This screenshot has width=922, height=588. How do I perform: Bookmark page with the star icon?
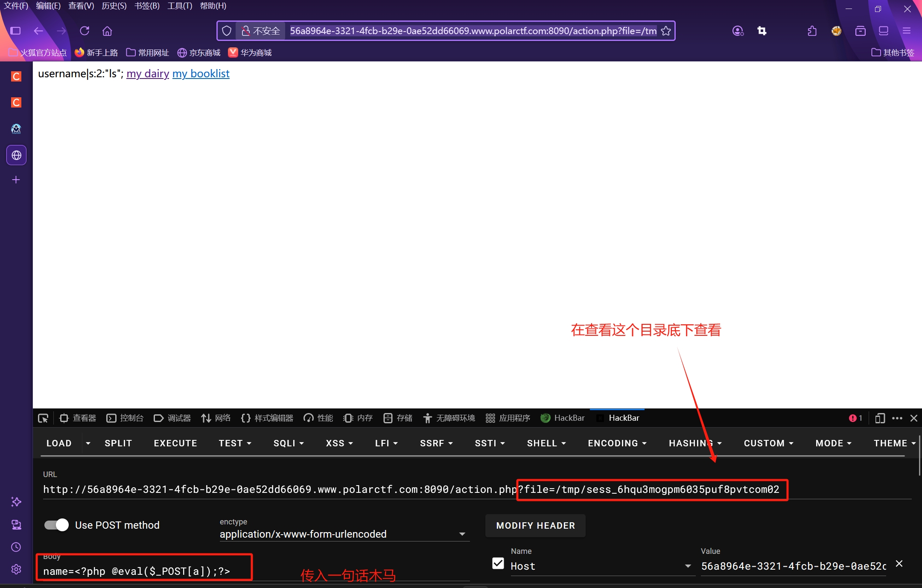pyautogui.click(x=666, y=31)
